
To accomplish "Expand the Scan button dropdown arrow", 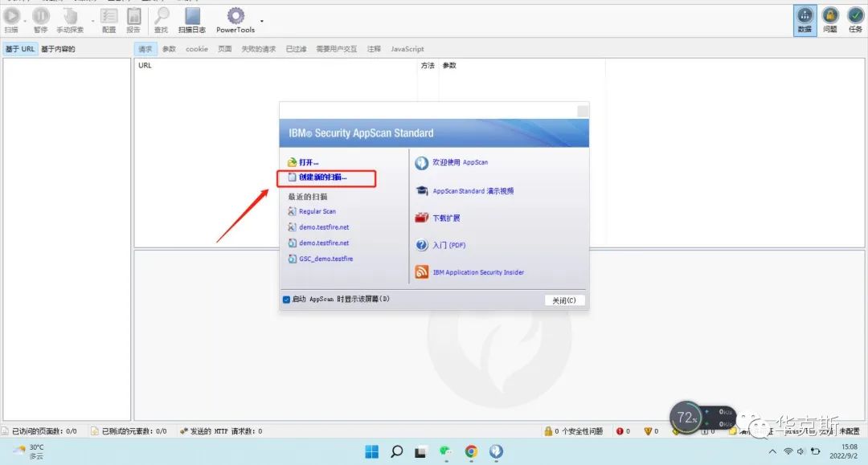I will point(25,21).
